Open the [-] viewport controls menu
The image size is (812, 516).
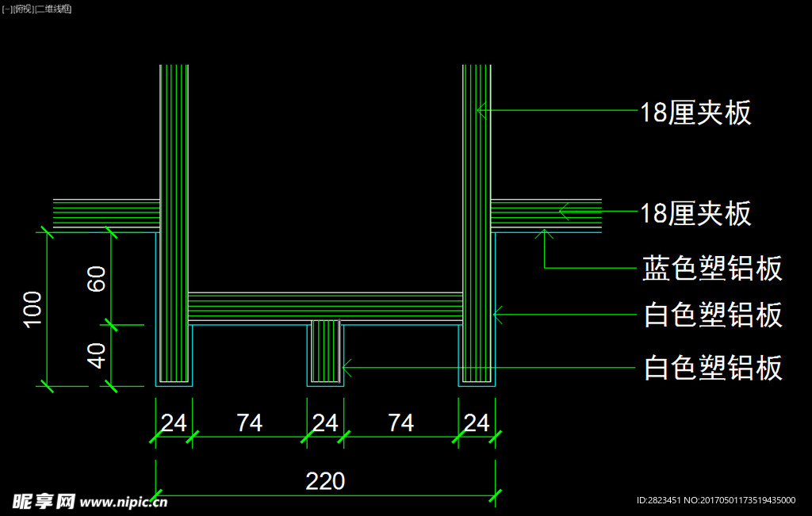8,9
